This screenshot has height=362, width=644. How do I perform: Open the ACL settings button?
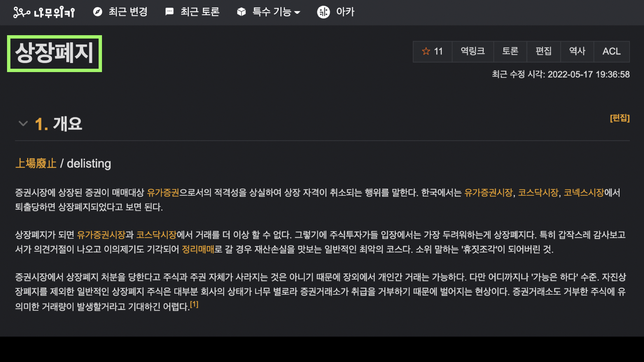[611, 51]
